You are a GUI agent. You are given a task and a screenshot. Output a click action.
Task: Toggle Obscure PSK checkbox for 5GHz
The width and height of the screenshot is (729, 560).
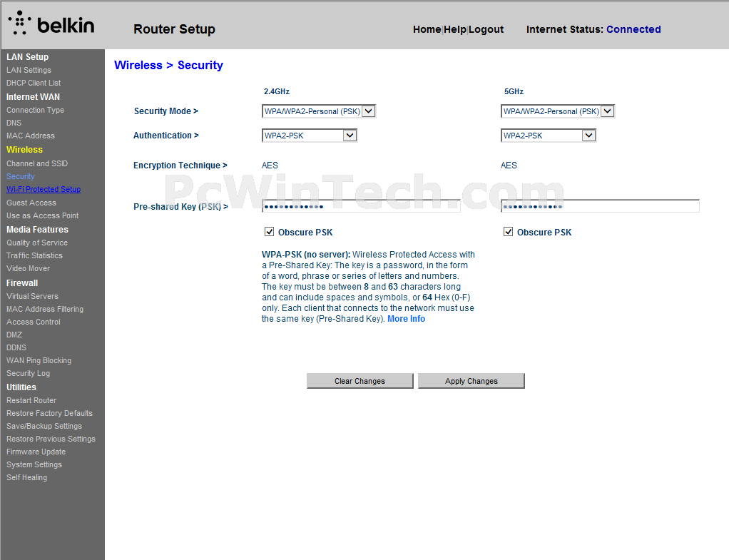tap(508, 232)
